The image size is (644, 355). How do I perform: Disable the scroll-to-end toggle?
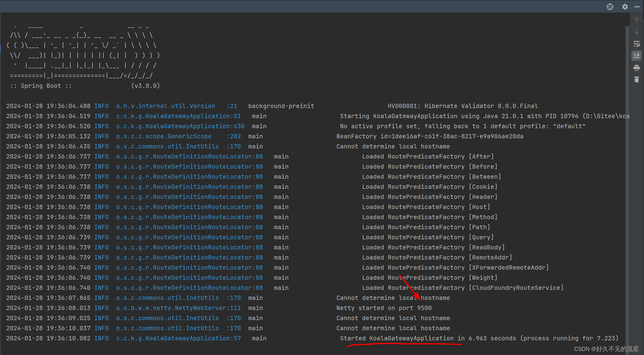[x=637, y=56]
